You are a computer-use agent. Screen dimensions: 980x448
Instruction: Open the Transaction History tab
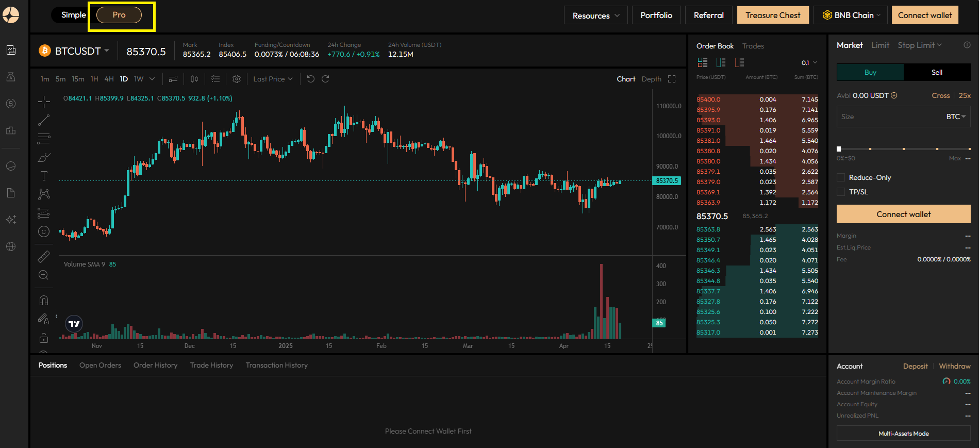coord(276,365)
